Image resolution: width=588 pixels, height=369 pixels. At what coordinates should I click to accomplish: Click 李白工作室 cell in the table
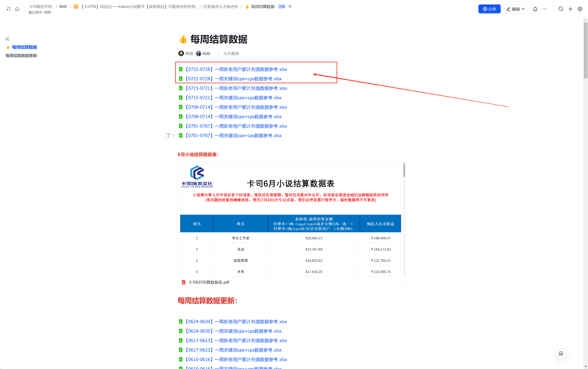(241, 238)
